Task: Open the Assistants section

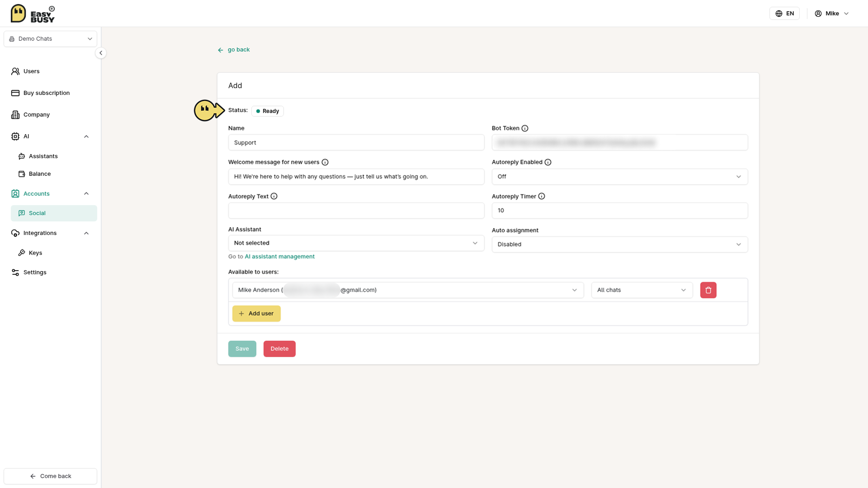Action: tap(43, 156)
